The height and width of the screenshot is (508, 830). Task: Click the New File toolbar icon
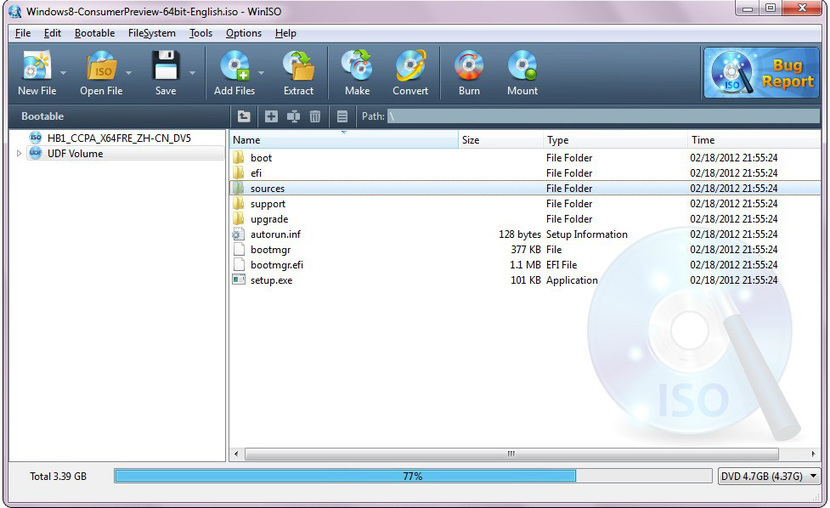pyautogui.click(x=36, y=72)
